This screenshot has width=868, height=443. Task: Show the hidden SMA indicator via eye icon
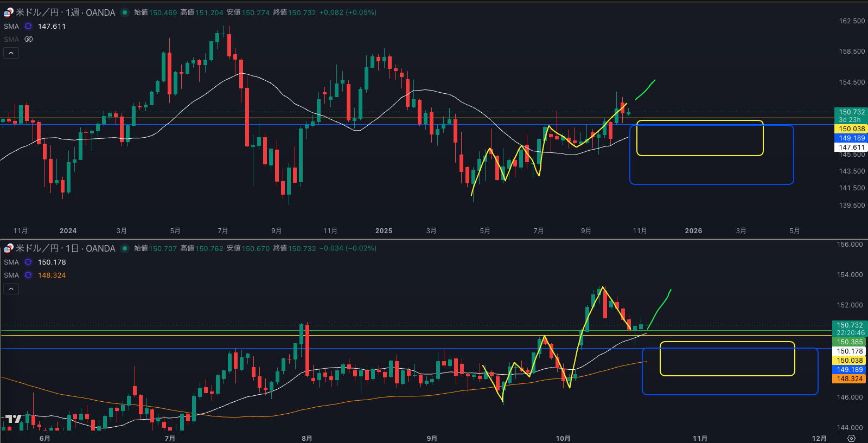click(x=29, y=39)
